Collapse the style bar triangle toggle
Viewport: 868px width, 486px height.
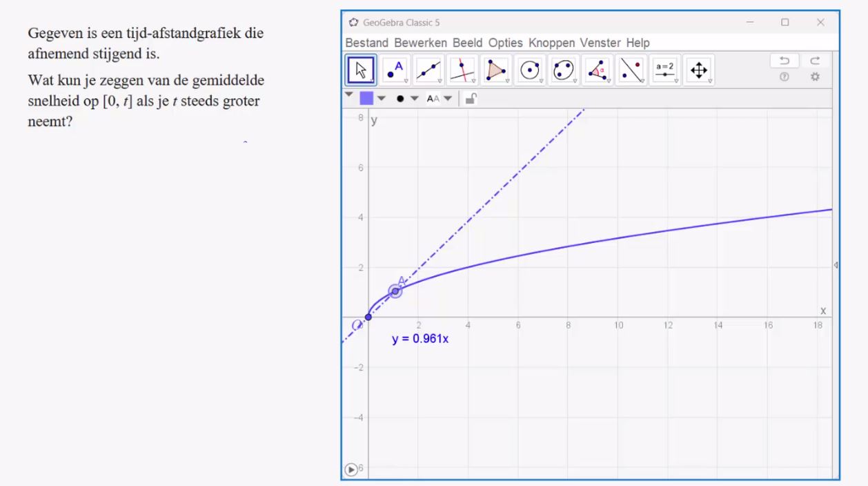click(348, 95)
